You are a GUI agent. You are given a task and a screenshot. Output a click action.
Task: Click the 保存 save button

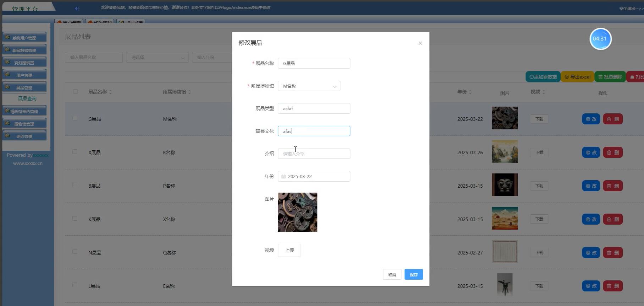(x=413, y=274)
